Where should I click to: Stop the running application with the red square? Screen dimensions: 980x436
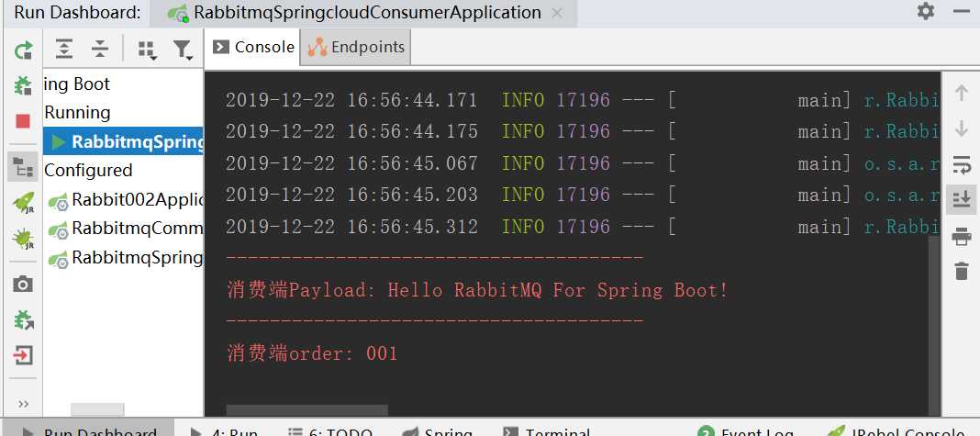(x=23, y=121)
